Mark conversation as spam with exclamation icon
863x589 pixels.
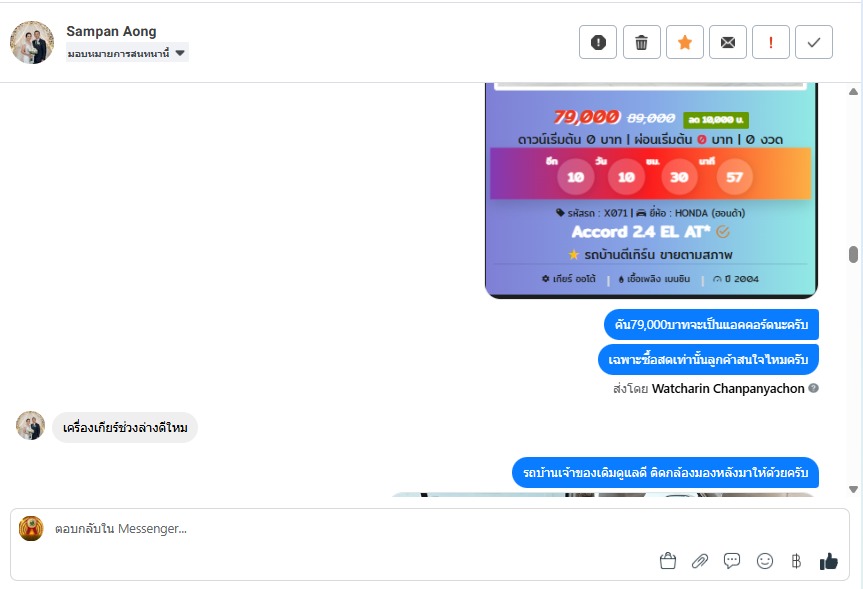point(598,42)
